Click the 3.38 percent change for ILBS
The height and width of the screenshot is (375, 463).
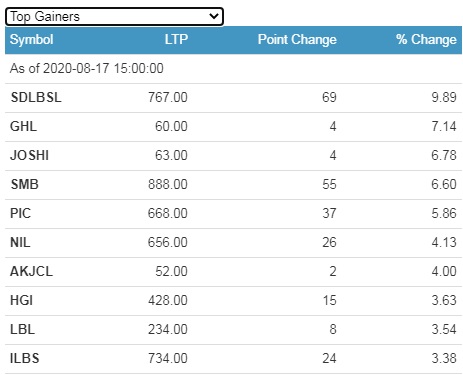coord(444,358)
